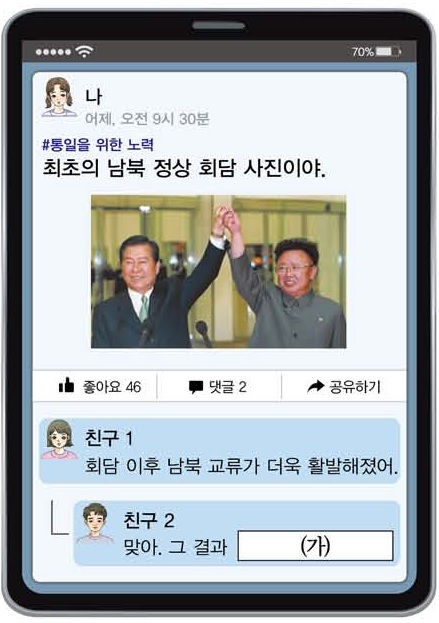The height and width of the screenshot is (623, 439).
Task: Open 친구 2's profile avatar
Action: point(95,523)
